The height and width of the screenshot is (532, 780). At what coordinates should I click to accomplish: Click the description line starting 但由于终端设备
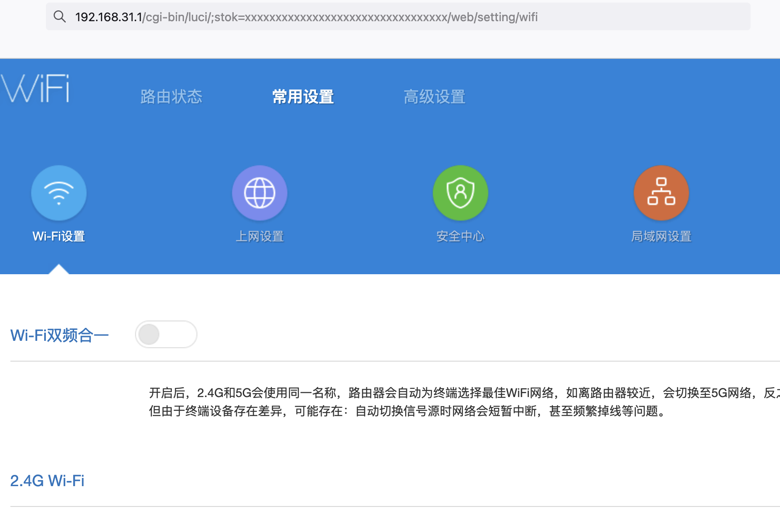408,411
